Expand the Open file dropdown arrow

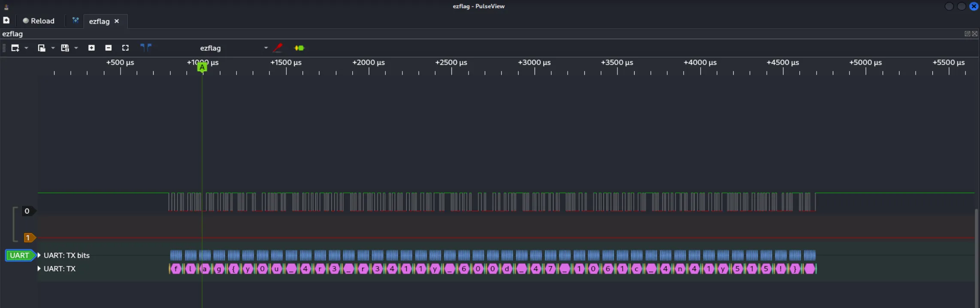coord(53,48)
